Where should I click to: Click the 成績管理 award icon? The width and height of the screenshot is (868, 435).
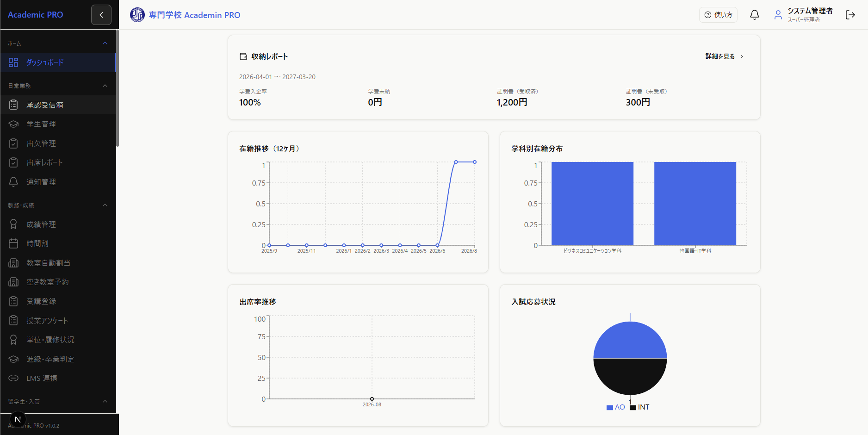click(x=13, y=224)
